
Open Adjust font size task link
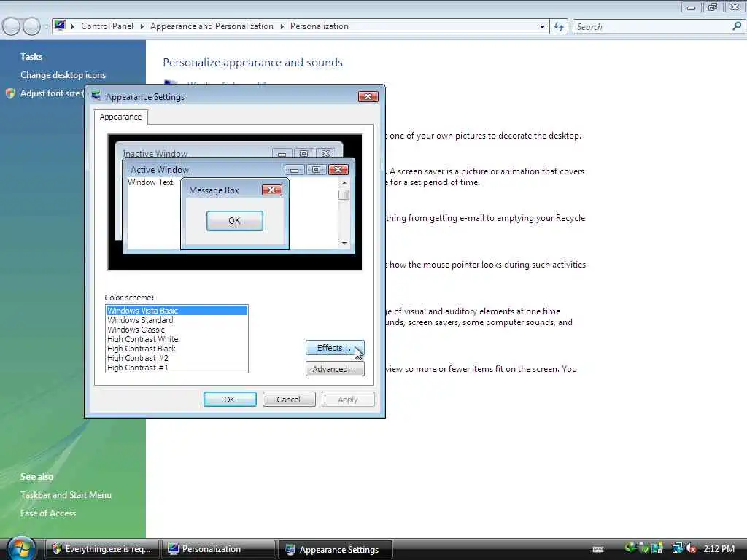pos(50,93)
